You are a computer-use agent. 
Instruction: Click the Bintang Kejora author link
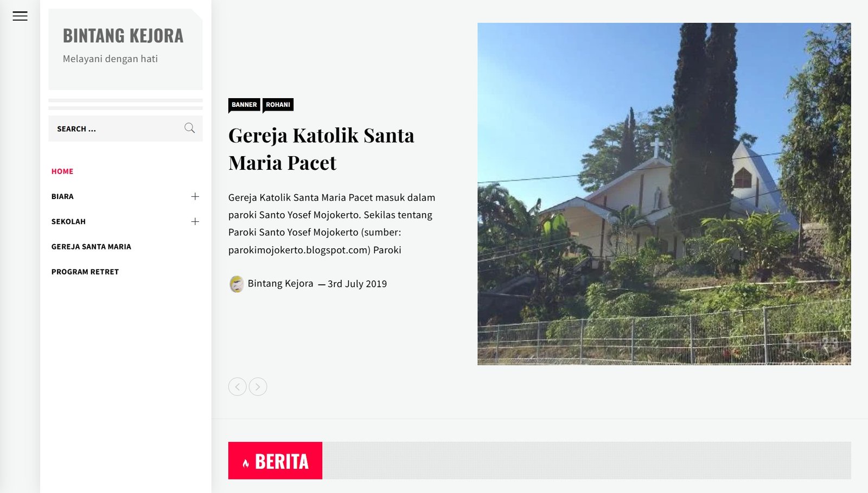[x=280, y=284]
